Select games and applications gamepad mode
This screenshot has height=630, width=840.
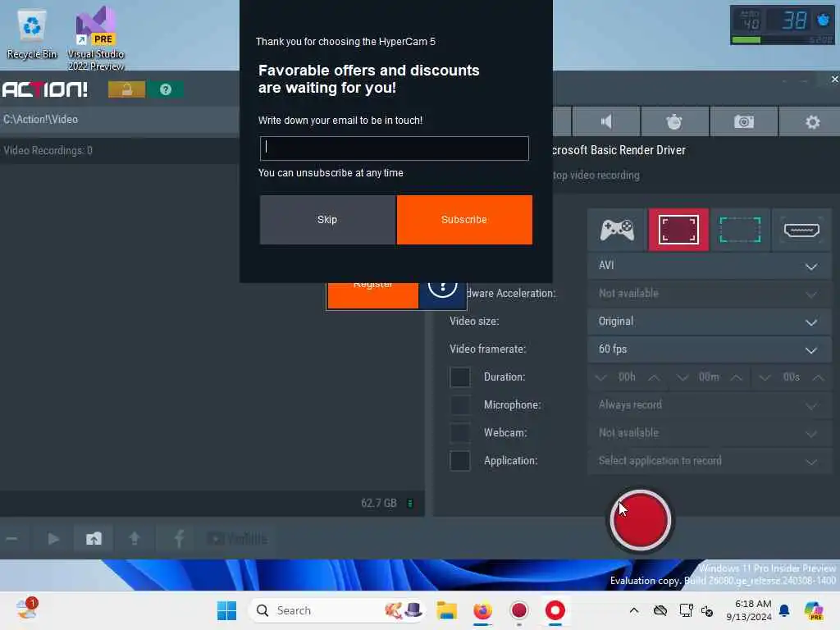[617, 230]
